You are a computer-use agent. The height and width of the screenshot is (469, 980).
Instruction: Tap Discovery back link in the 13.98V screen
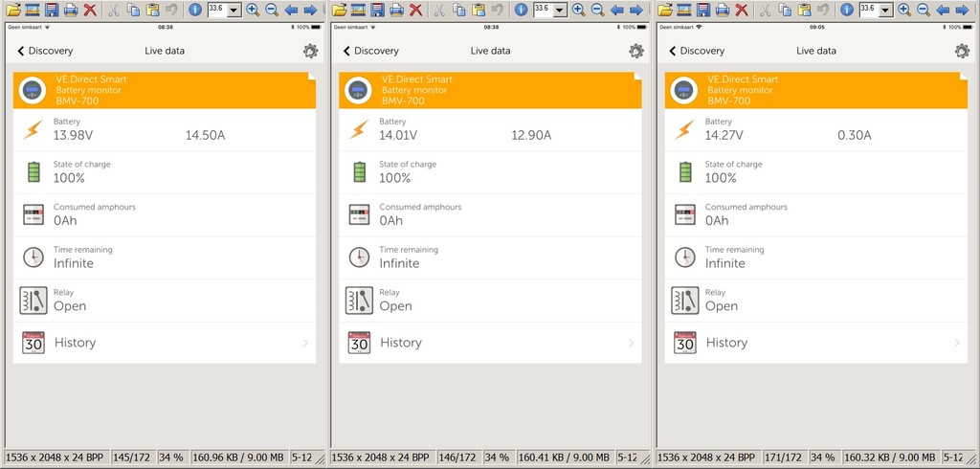45,51
